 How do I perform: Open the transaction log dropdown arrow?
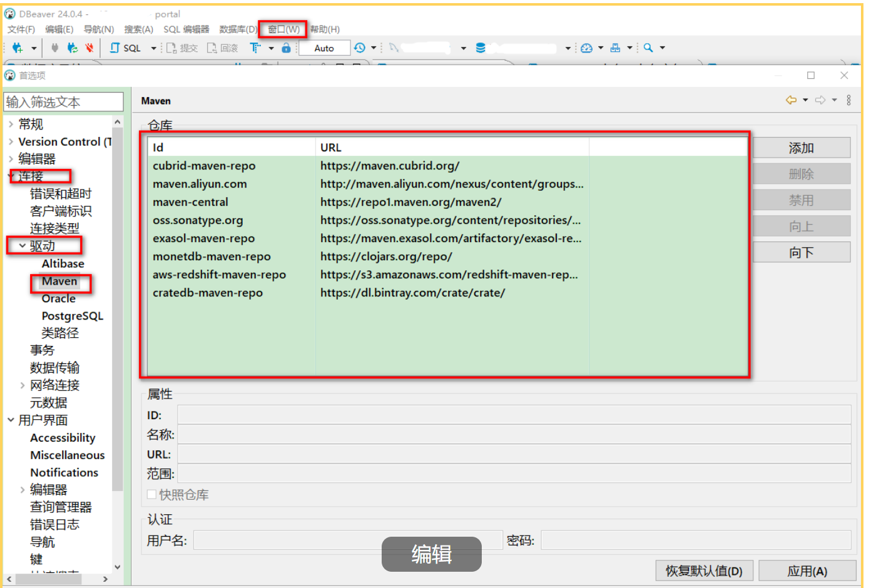[374, 48]
